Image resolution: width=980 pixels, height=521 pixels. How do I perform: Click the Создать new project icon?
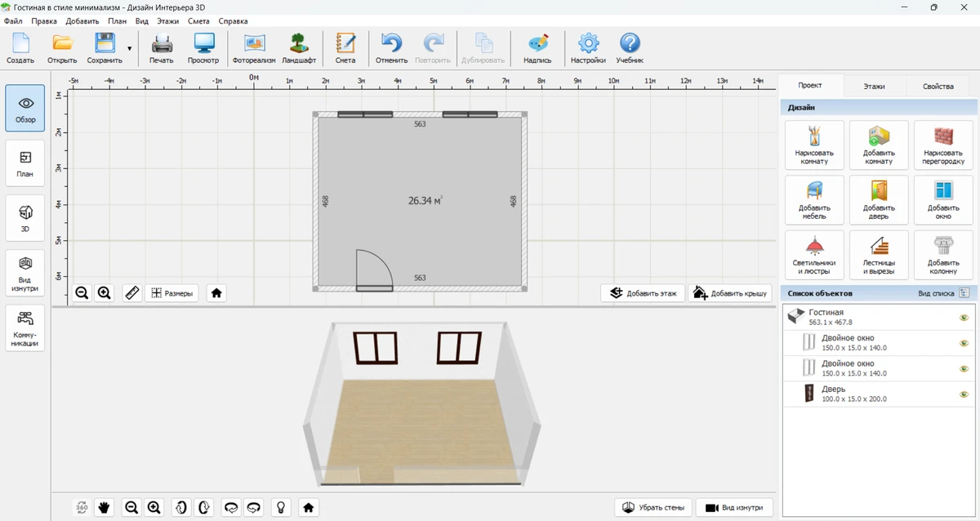(20, 49)
